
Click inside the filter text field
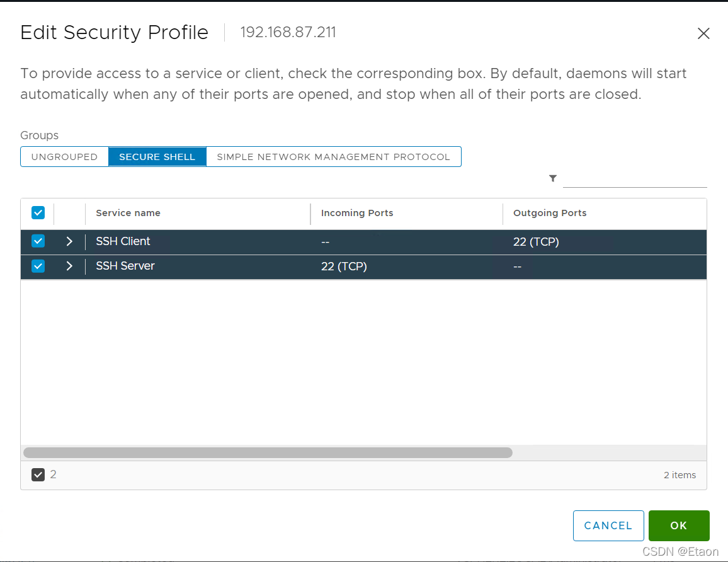pos(635,179)
